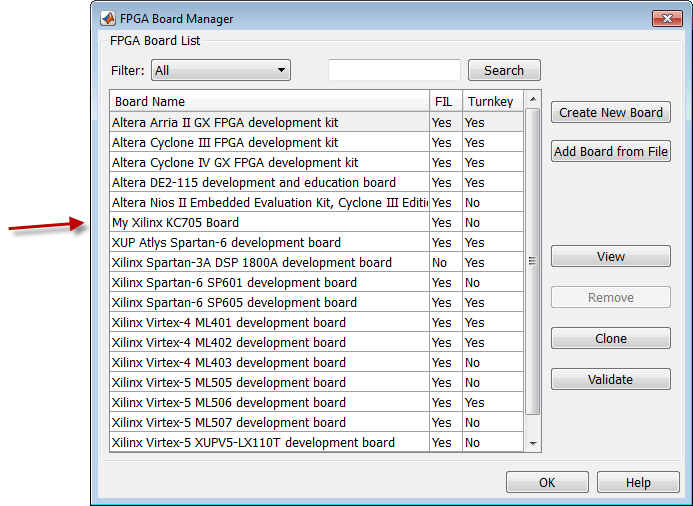
Task: Open the Filter dropdown set to All
Action: 220,70
